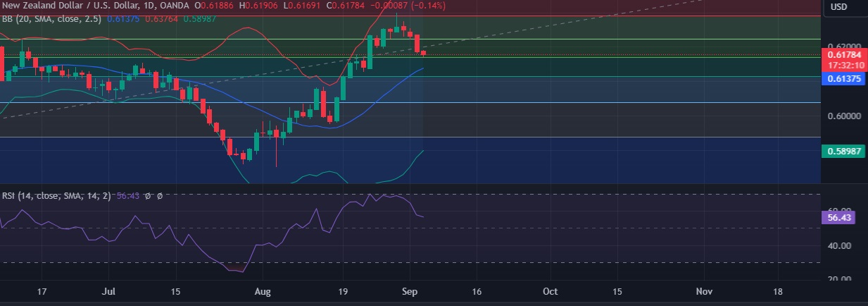Click the Aug label on time axis
Image resolution: width=868 pixels, height=306 pixels.
click(263, 291)
